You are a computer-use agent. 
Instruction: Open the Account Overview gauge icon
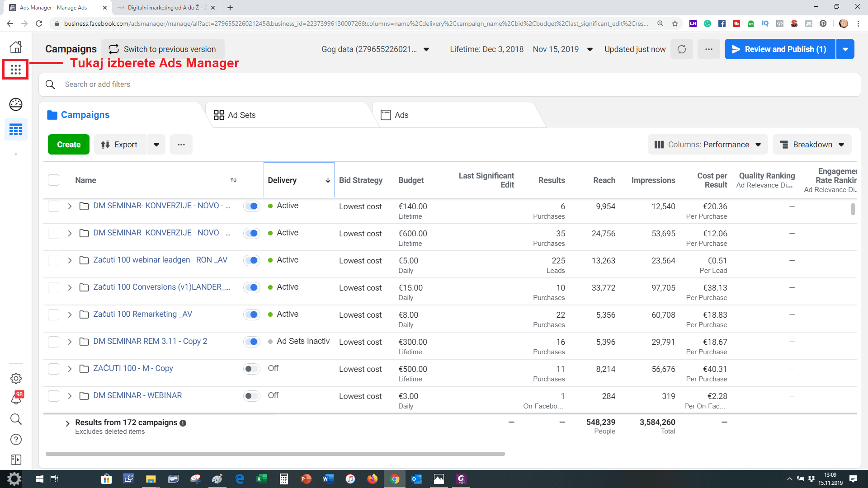[16, 104]
